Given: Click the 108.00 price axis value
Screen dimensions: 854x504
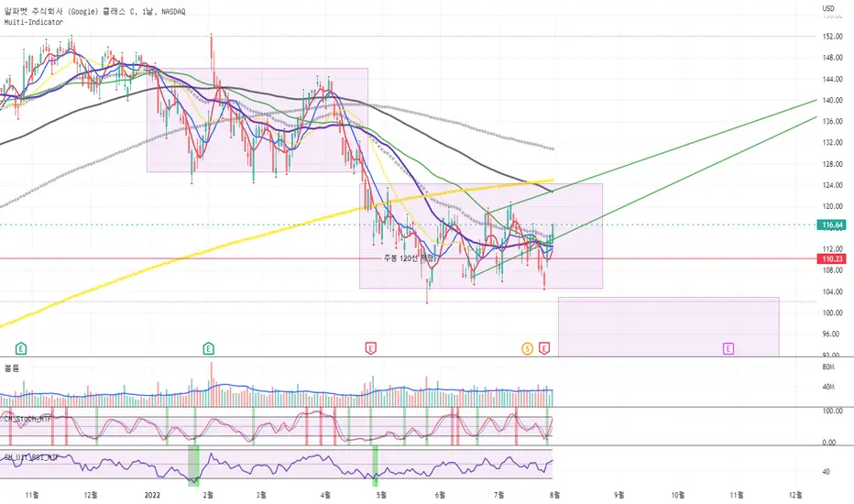Looking at the screenshot, I should coord(833,270).
